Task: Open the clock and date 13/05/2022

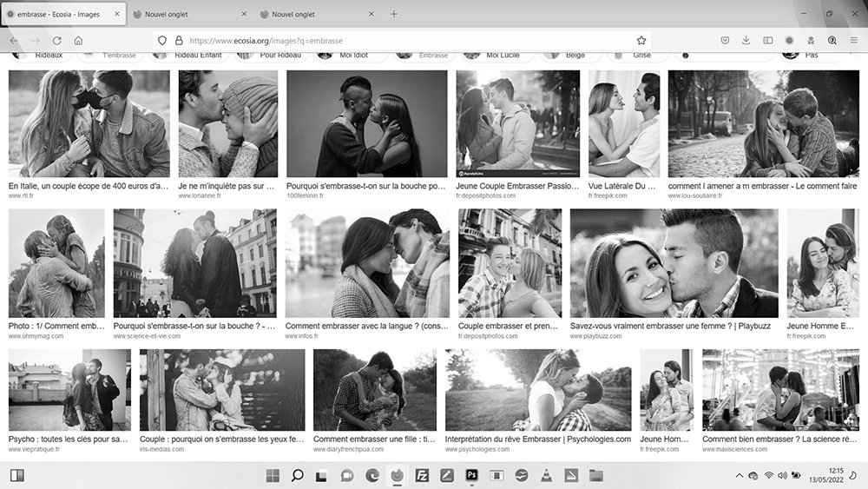Action: pos(826,475)
